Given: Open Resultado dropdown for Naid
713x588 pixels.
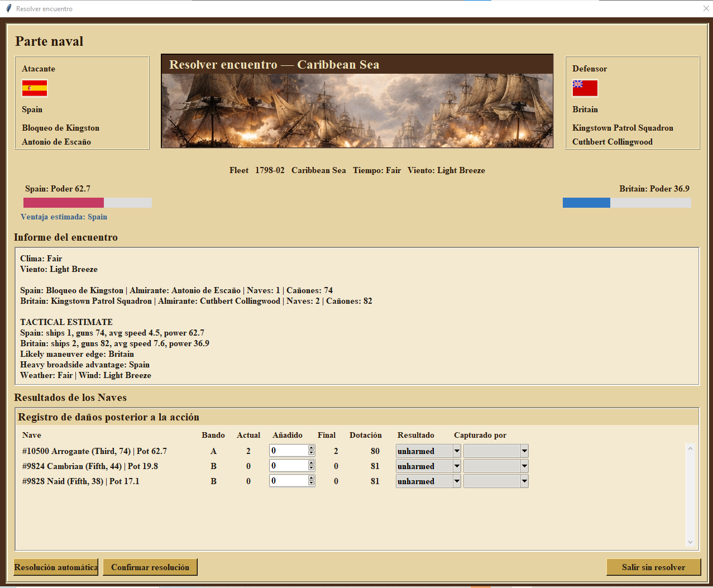Looking at the screenshot, I should (x=457, y=481).
